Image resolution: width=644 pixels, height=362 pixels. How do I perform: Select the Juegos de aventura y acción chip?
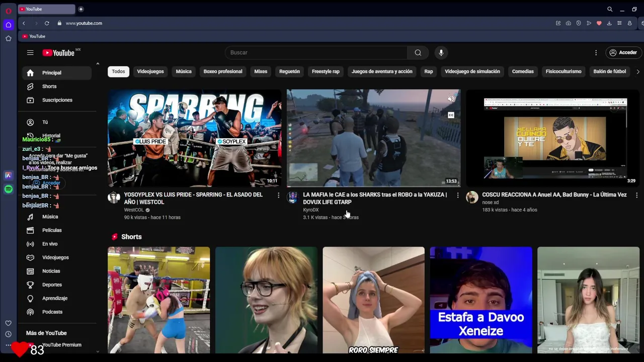click(382, 71)
